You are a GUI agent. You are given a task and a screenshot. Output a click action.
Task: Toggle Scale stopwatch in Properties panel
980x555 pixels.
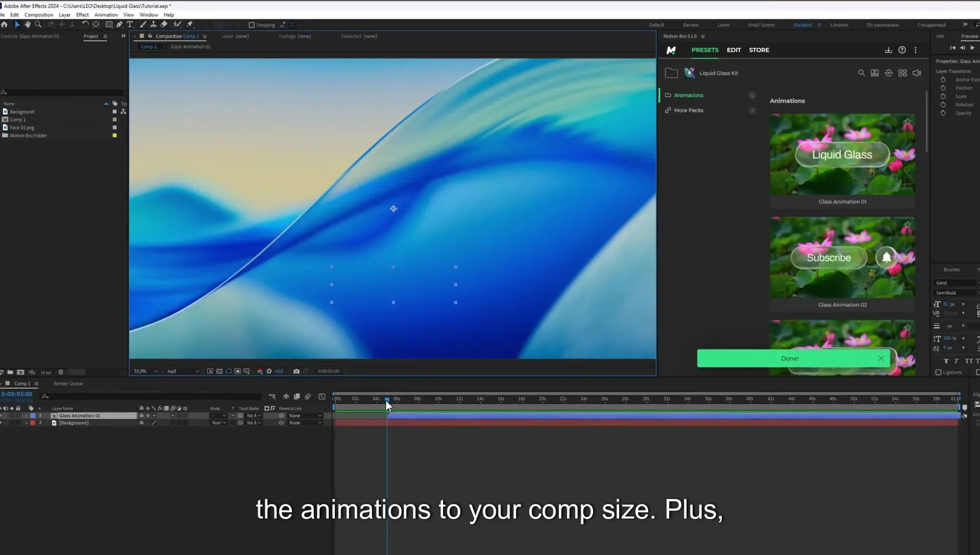point(943,96)
